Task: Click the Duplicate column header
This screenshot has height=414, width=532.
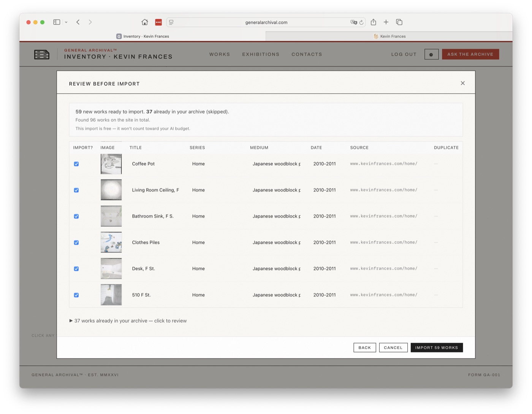Action: coord(446,148)
